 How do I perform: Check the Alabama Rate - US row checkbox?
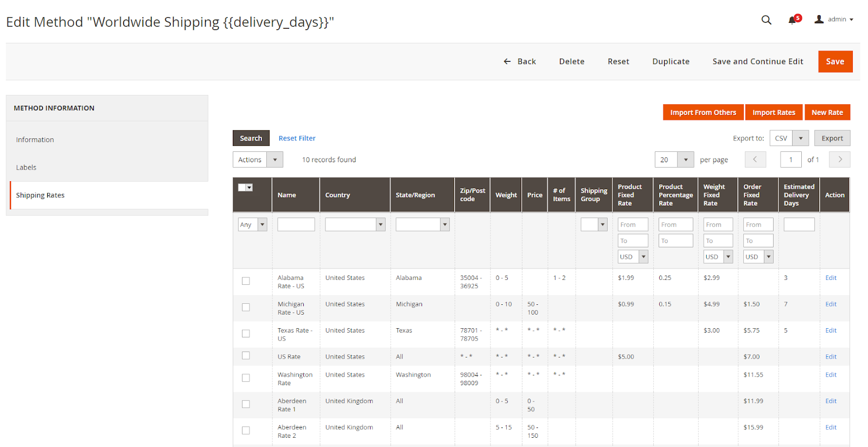(246, 281)
